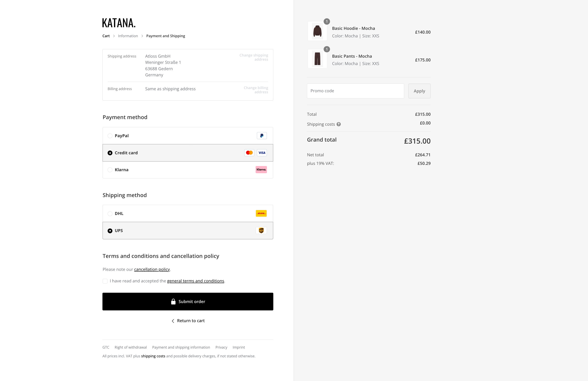Click the Basic Hoodie Mocha thumbnail
588x381 pixels.
point(317,31)
